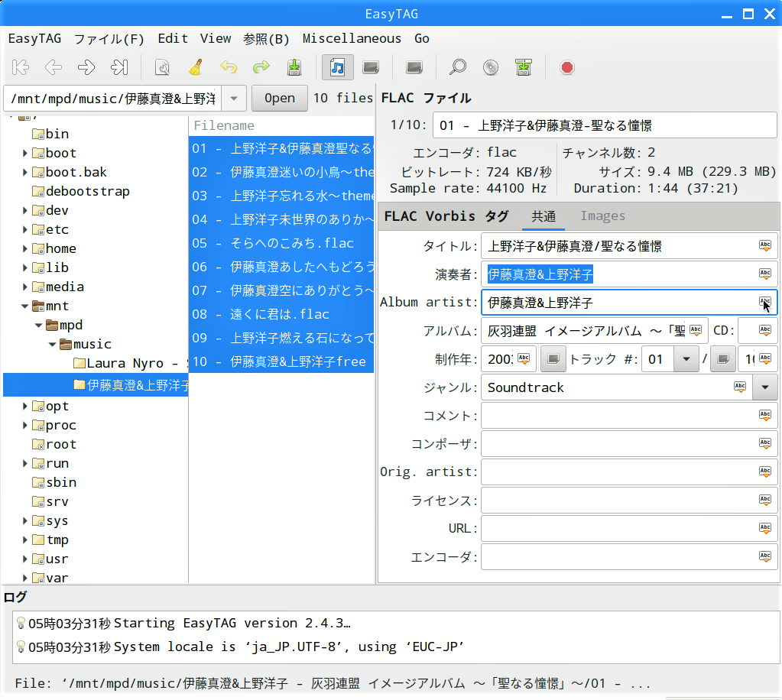Apply 制作年 to selected files
Screen dimensions: 782x700
tap(524, 358)
